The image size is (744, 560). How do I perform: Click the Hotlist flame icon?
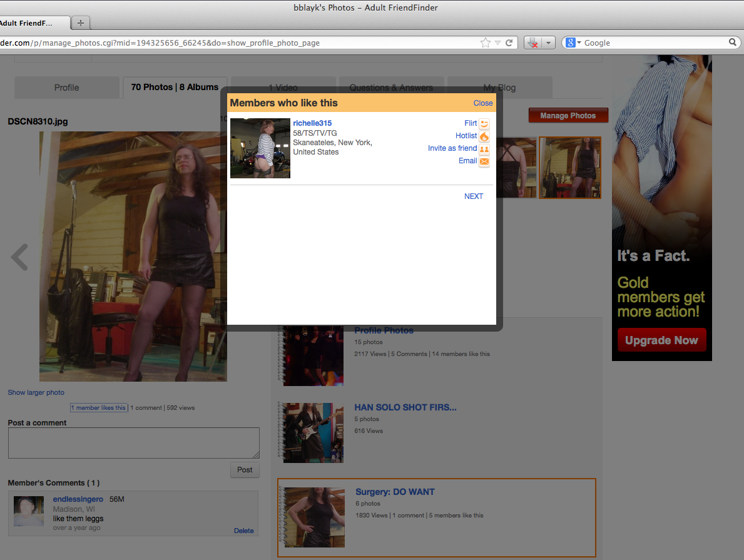tap(484, 136)
